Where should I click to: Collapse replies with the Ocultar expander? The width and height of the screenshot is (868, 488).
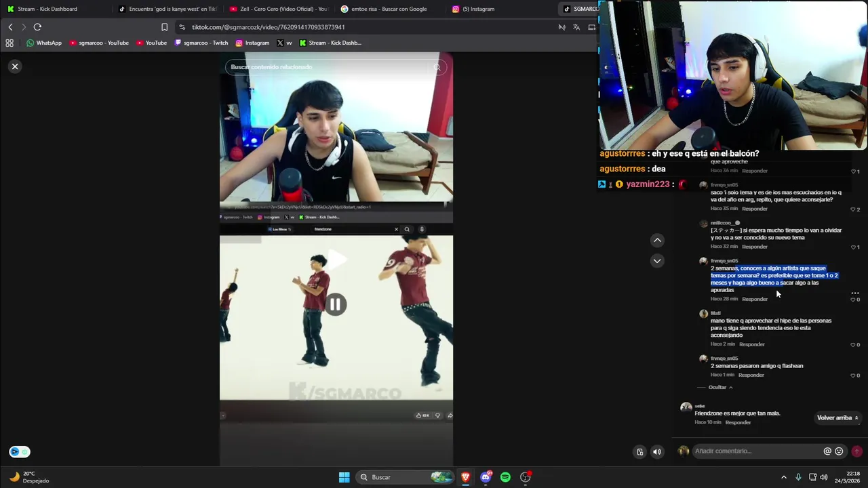[x=720, y=387]
